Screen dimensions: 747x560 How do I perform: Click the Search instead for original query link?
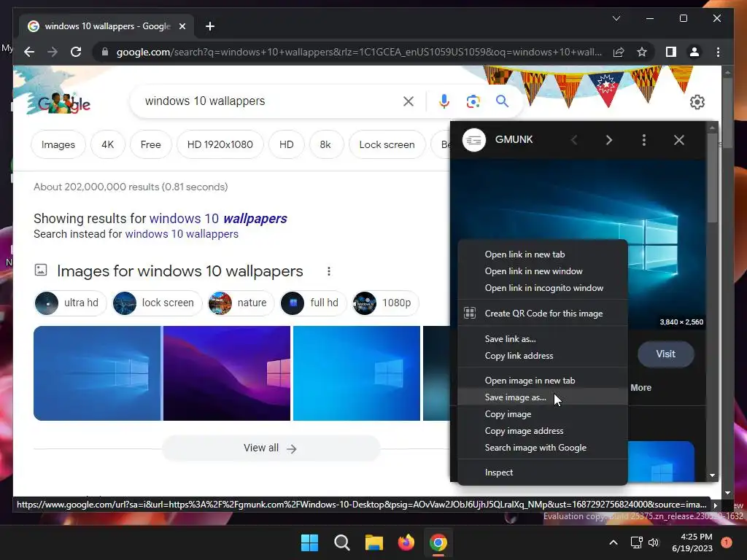coord(182,234)
